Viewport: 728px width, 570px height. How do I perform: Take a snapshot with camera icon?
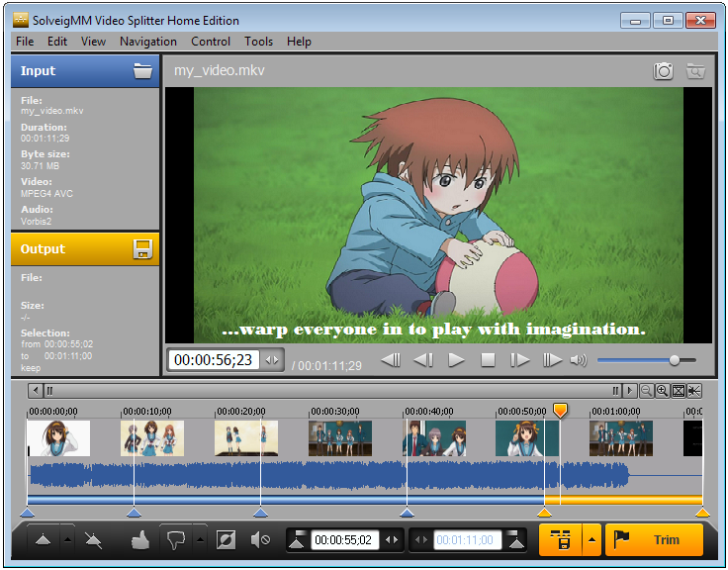click(663, 71)
